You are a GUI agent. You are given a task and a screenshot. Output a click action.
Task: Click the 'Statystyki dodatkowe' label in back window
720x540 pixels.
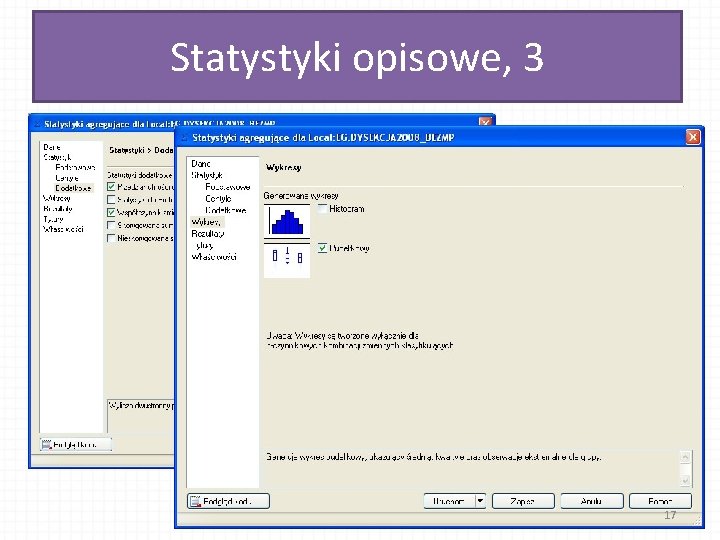click(x=140, y=175)
